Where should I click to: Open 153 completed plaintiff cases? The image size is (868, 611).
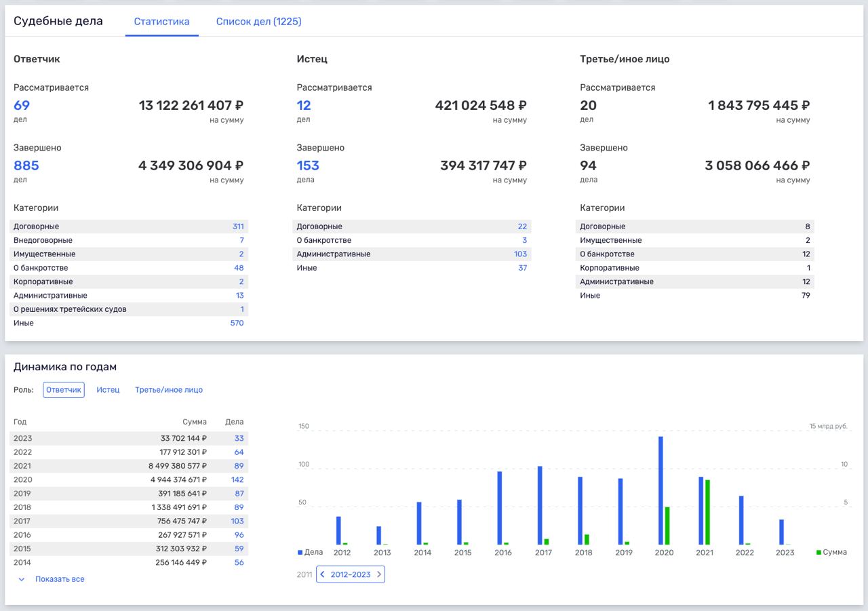(308, 165)
